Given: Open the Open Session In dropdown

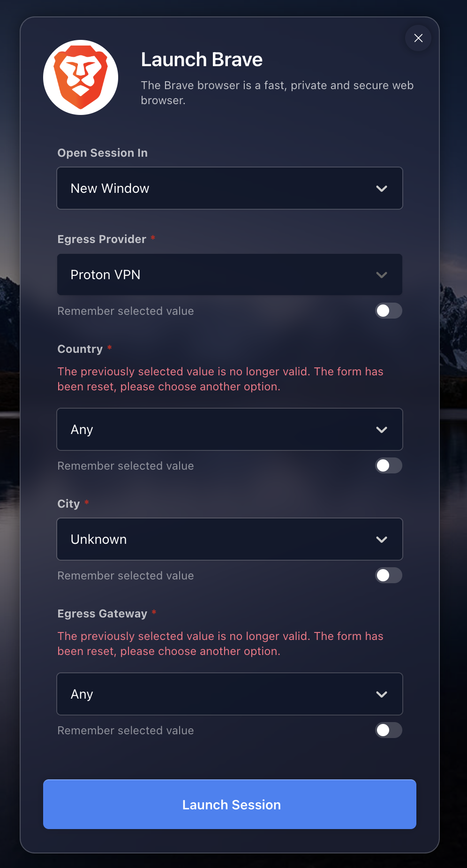Looking at the screenshot, I should click(229, 188).
